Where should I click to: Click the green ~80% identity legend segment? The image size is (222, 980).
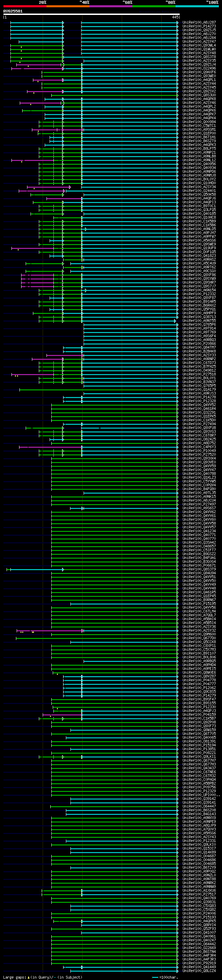[154, 6]
